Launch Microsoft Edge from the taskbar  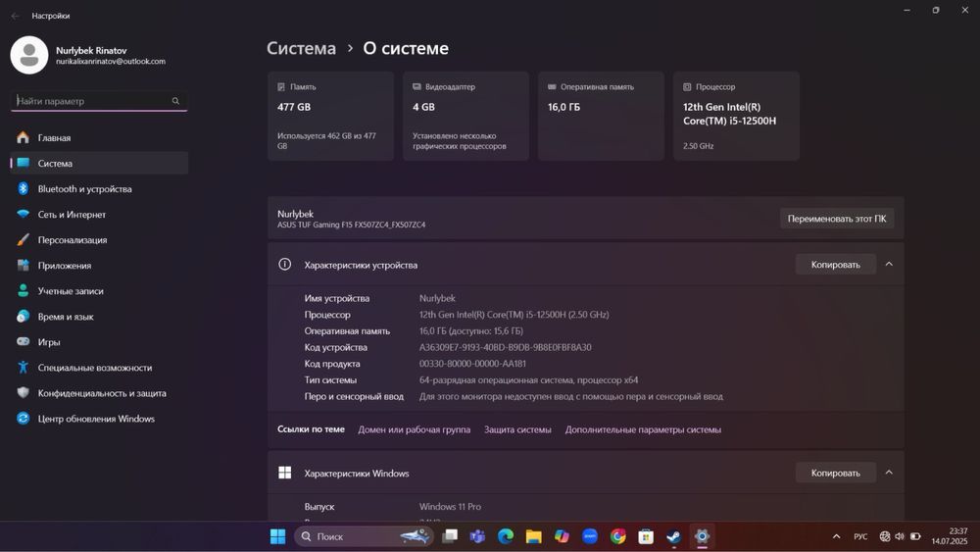506,536
